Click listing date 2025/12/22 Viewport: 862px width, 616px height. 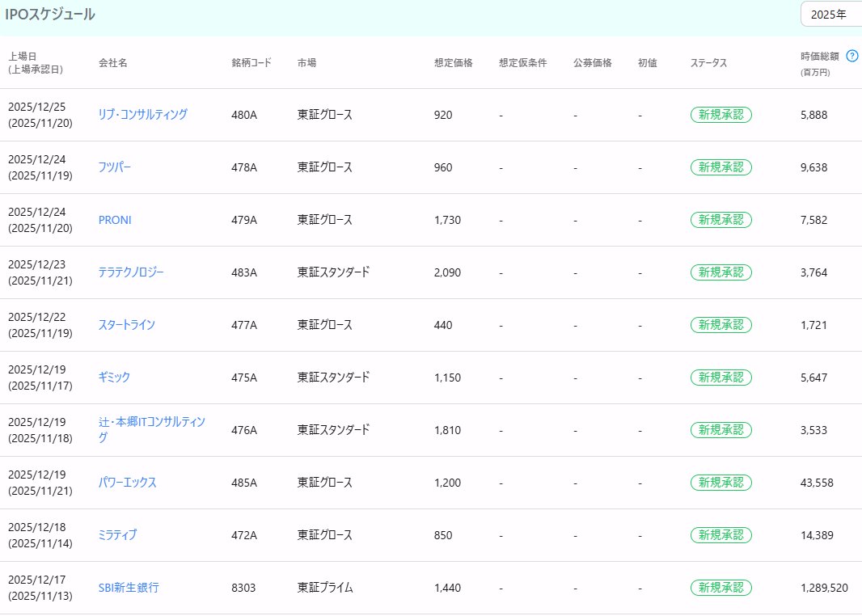pyautogui.click(x=37, y=317)
